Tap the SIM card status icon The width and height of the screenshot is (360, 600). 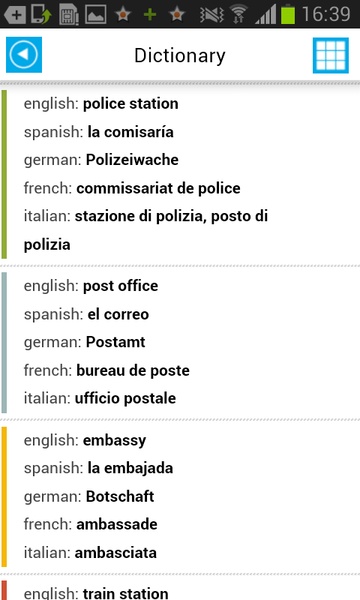[x=69, y=15]
